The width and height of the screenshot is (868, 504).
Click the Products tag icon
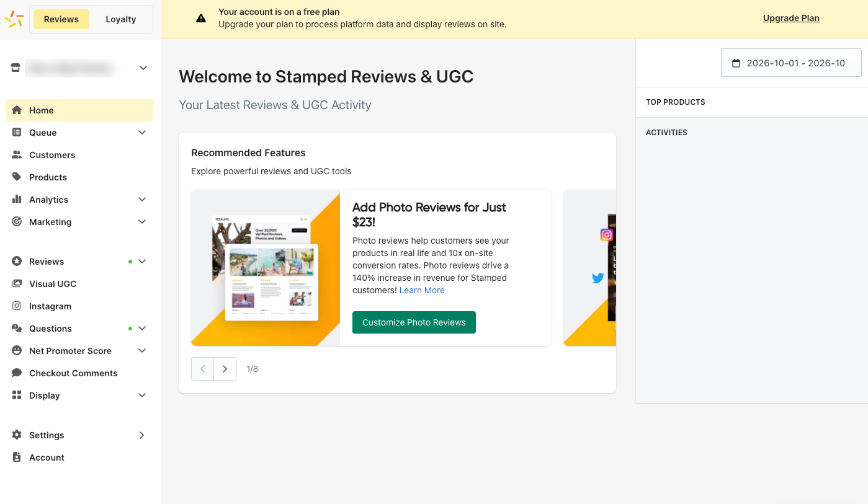click(17, 177)
